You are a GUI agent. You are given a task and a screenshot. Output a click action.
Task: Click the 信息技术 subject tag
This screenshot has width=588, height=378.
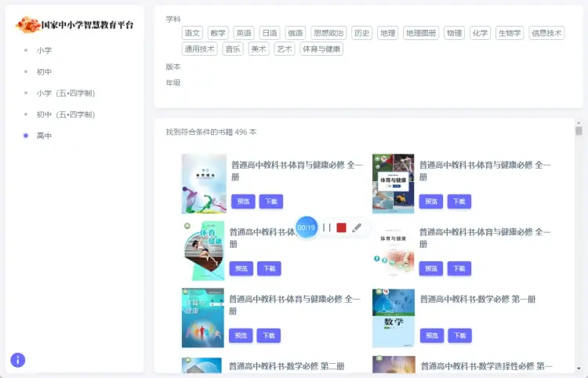(x=546, y=33)
